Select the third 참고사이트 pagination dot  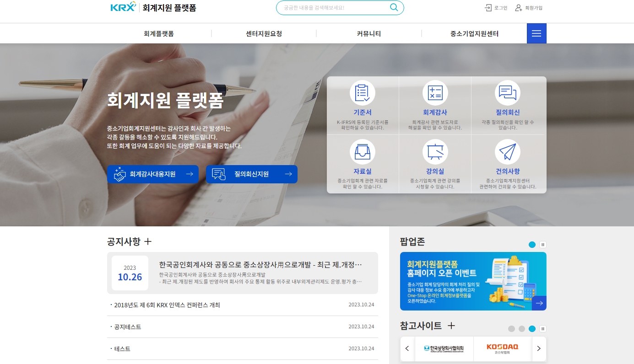coord(532,329)
